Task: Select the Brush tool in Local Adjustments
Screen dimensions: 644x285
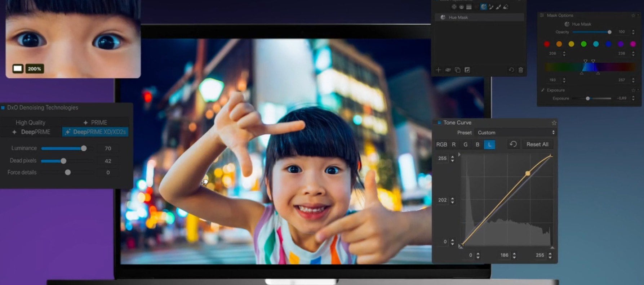Action: tap(498, 7)
